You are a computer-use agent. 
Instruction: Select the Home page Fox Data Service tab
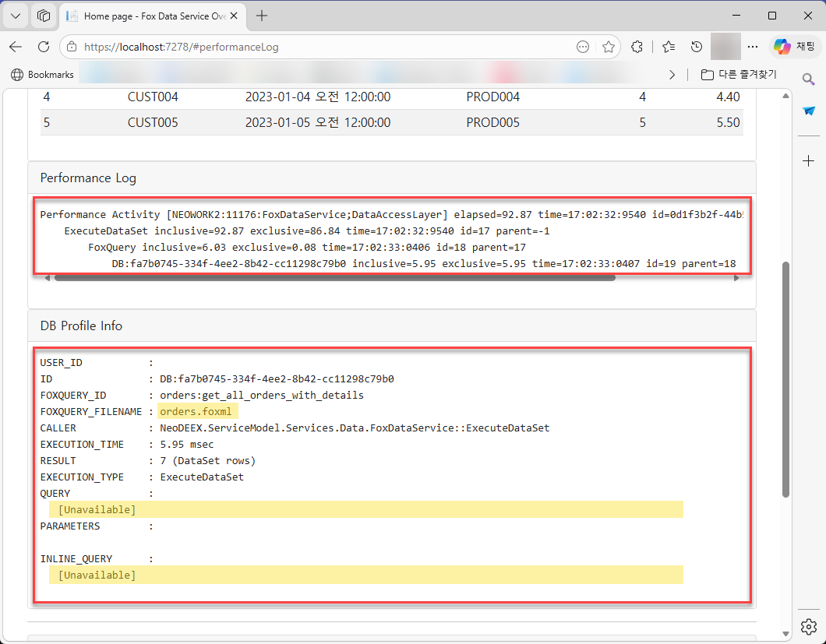[153, 16]
